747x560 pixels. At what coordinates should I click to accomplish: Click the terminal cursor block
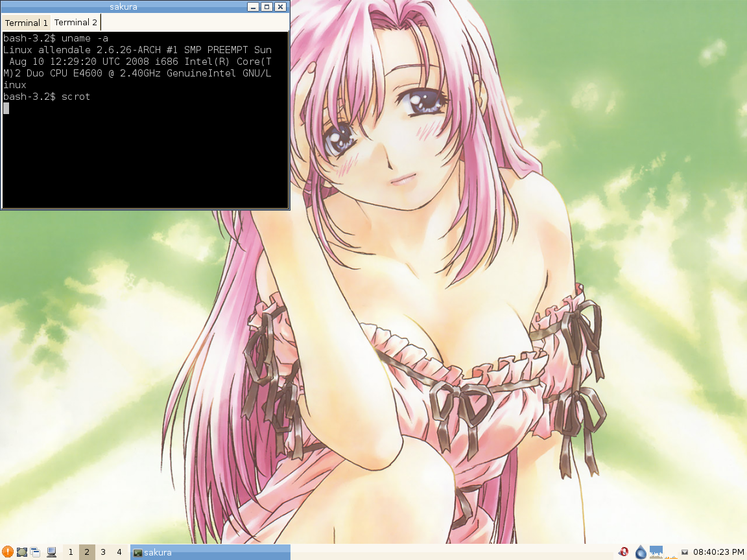click(x=6, y=109)
